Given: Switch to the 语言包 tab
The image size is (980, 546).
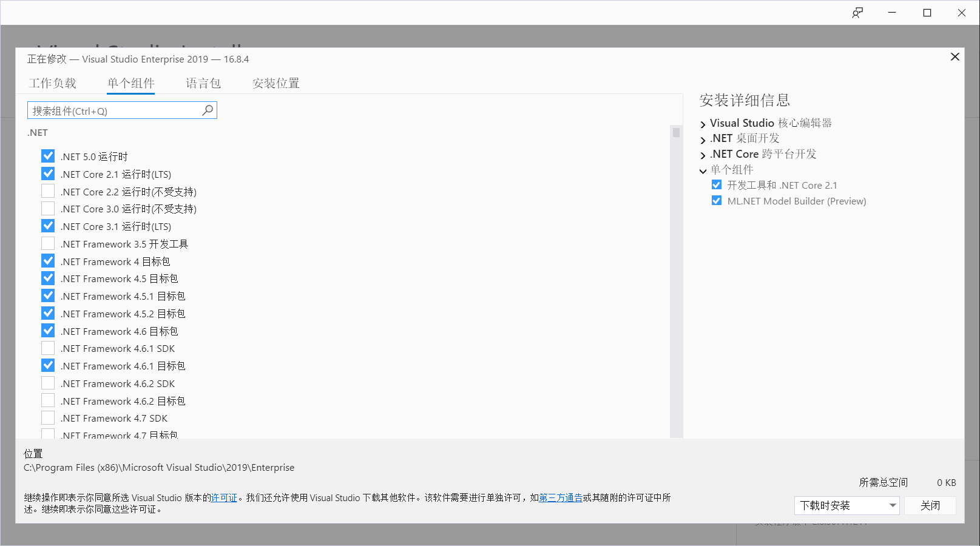Looking at the screenshot, I should [203, 83].
